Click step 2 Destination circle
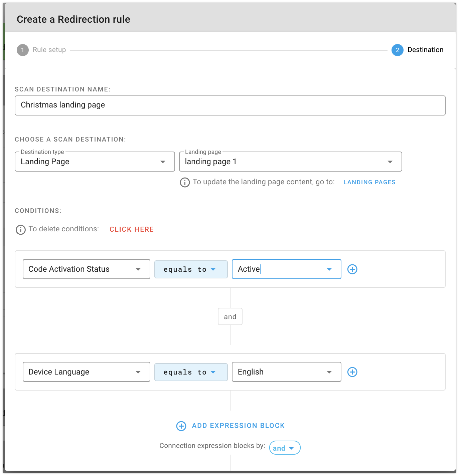459x476 pixels. pos(398,50)
